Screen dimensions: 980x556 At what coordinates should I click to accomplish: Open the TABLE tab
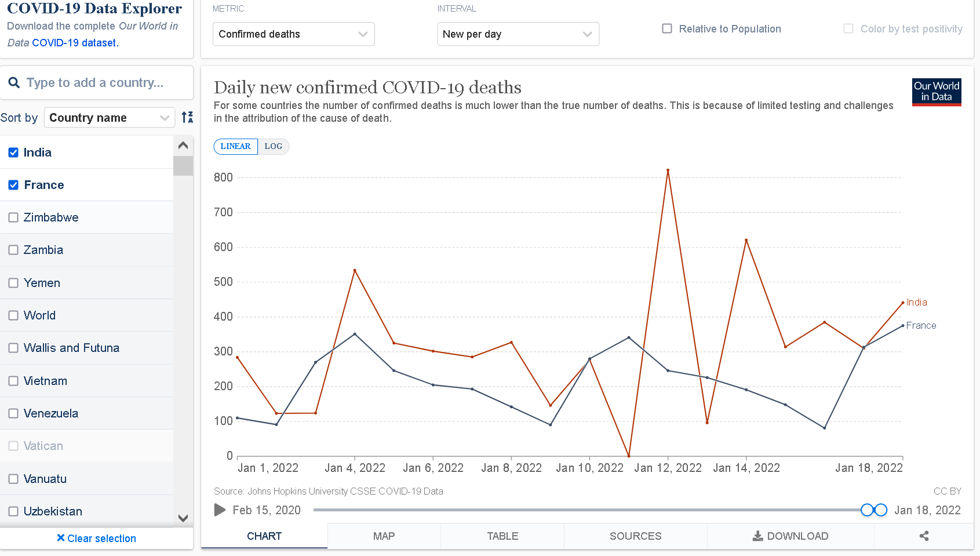point(502,536)
